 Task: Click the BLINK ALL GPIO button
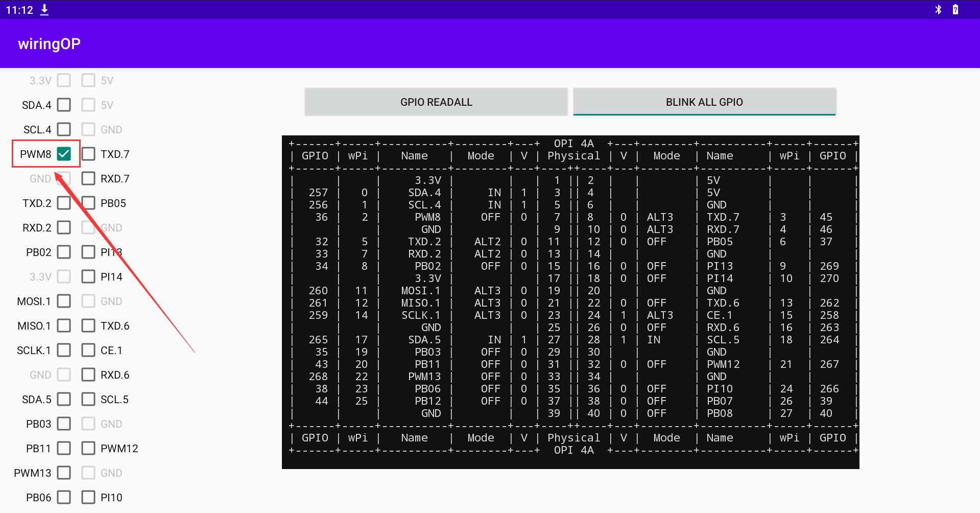tap(704, 102)
